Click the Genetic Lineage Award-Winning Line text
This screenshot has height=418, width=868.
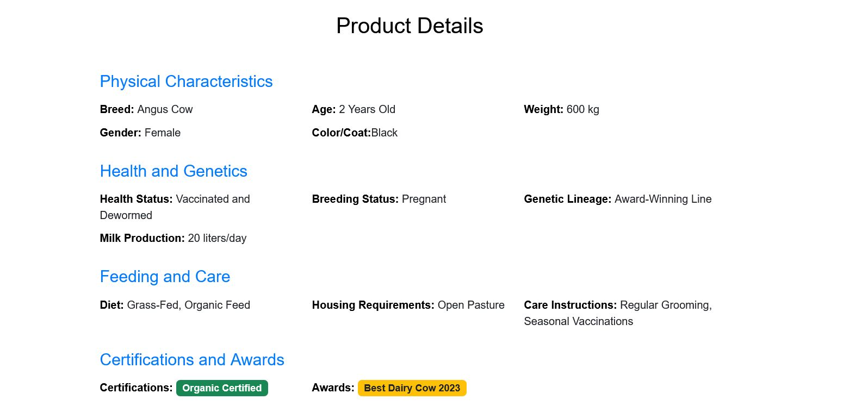tap(617, 199)
